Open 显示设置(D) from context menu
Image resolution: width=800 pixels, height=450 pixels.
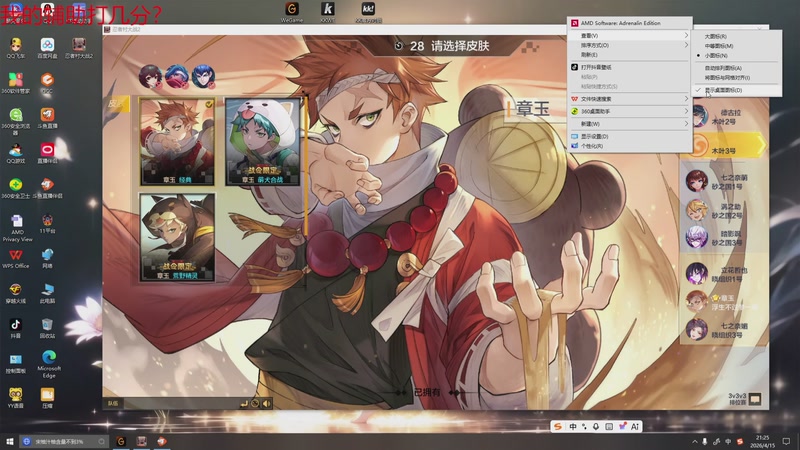(x=630, y=136)
